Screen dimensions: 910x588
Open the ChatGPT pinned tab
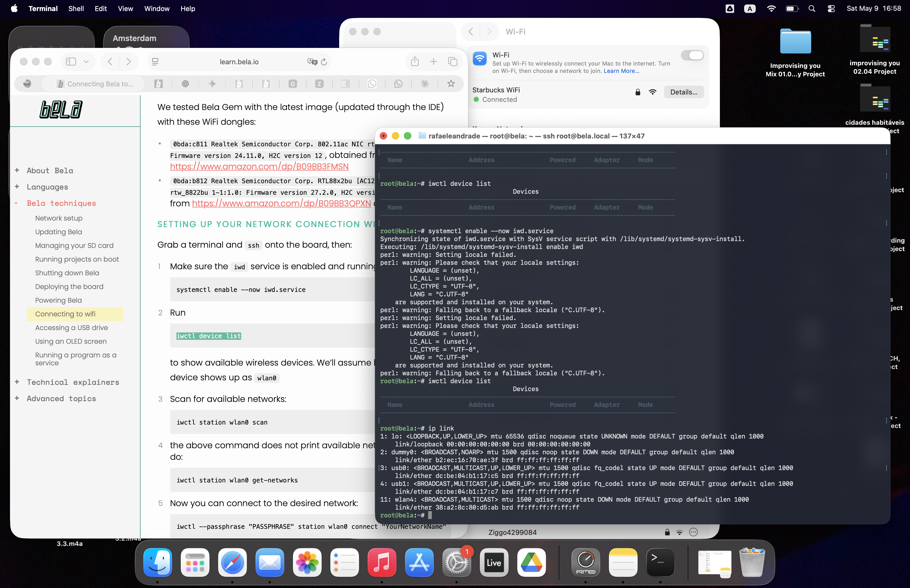coord(185,84)
